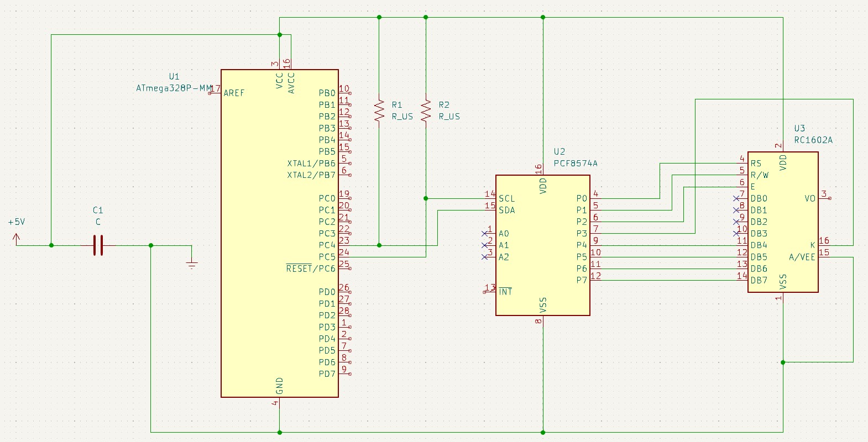The height and width of the screenshot is (442, 868).
Task: Select the VDD pin label on U3
Action: click(783, 162)
